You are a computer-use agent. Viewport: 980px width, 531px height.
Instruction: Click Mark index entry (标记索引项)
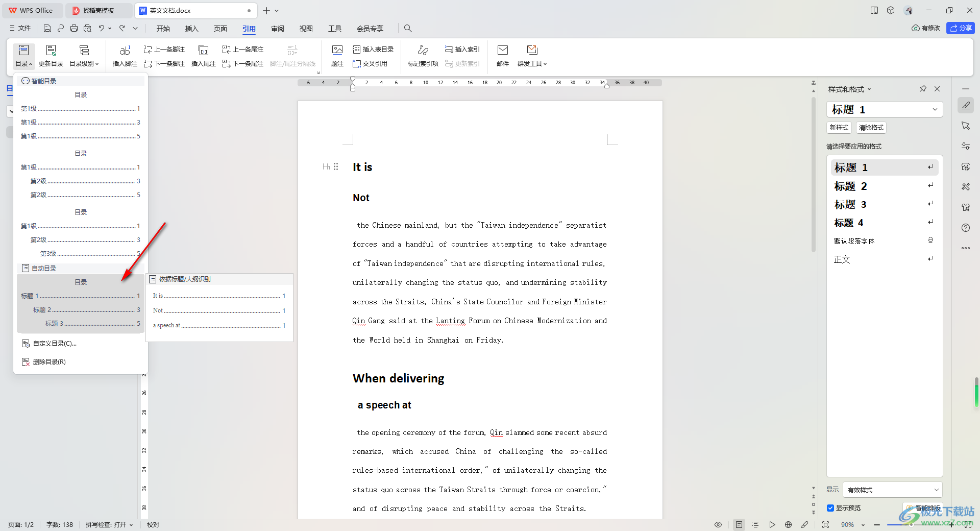point(423,56)
